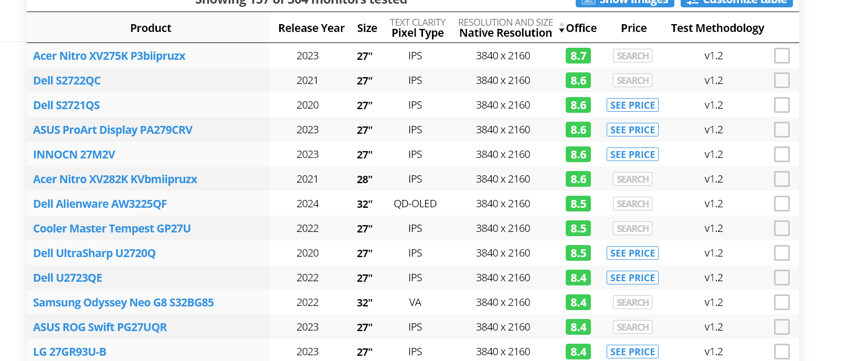Click 8.4 Office score of LG 27GR93U-B
The height and width of the screenshot is (361, 868).
click(x=578, y=352)
